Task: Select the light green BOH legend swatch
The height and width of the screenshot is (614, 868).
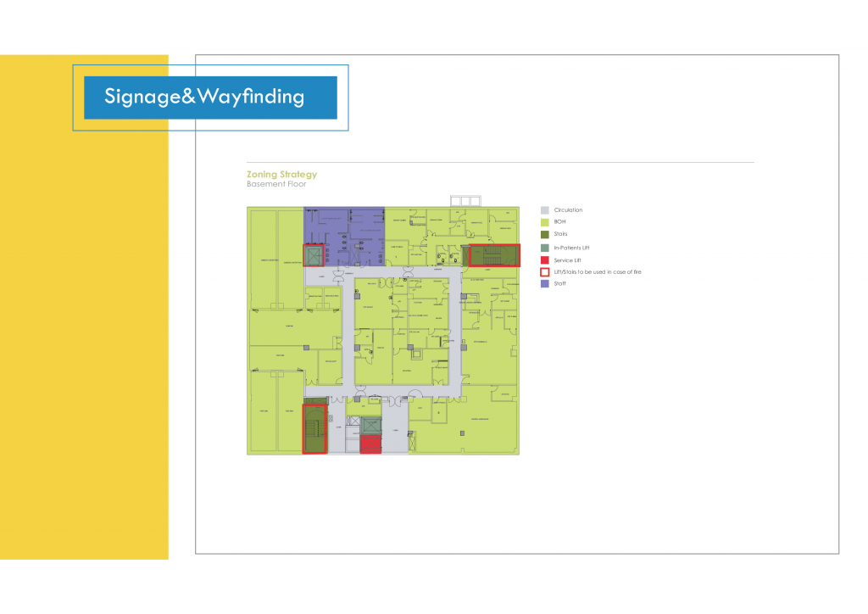Action: [x=545, y=221]
